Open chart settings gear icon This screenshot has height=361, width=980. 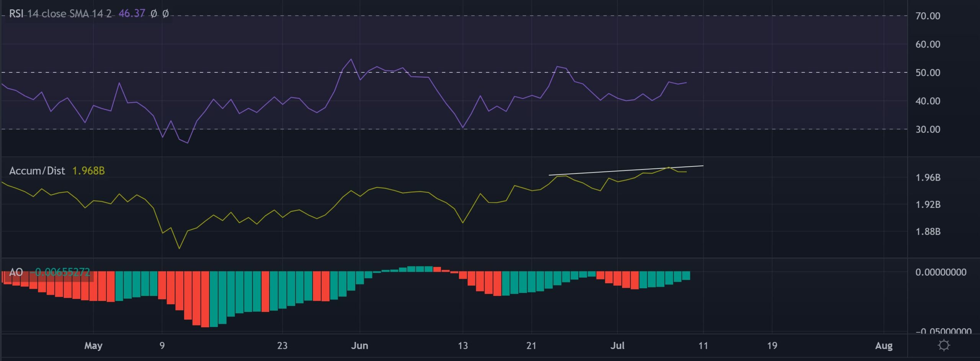click(944, 345)
